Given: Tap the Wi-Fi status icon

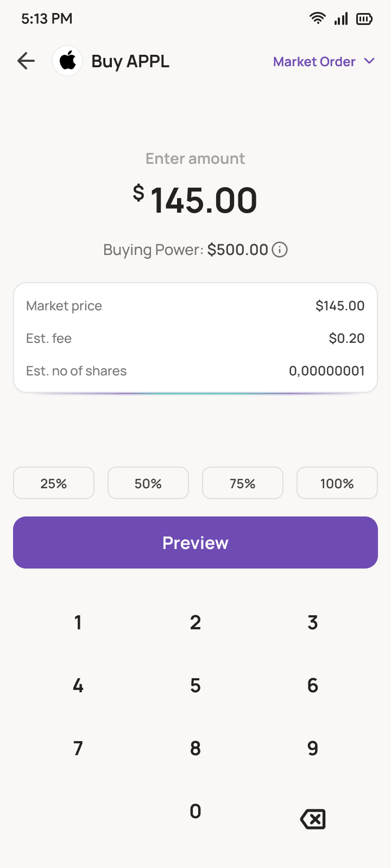Looking at the screenshot, I should click(x=317, y=18).
